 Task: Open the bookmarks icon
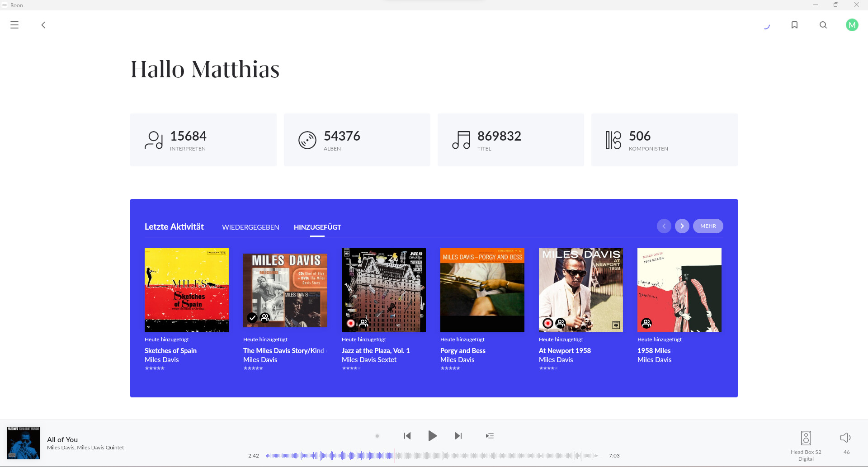(x=794, y=25)
